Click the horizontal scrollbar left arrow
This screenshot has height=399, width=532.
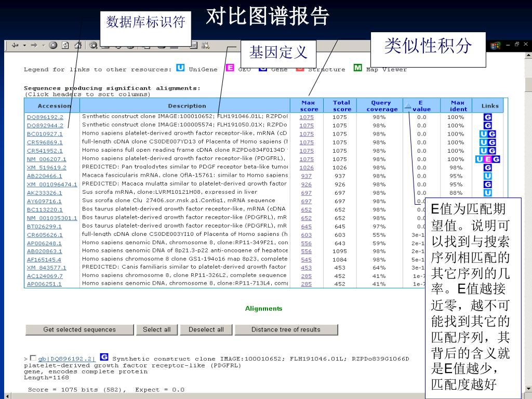click(x=7, y=395)
